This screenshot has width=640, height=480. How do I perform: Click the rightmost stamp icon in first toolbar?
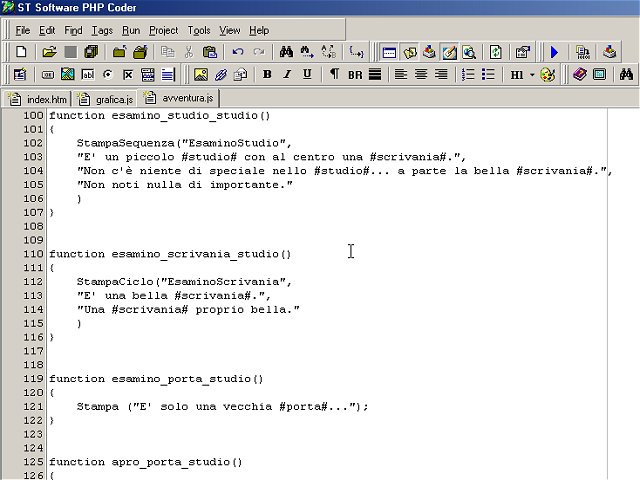point(609,52)
